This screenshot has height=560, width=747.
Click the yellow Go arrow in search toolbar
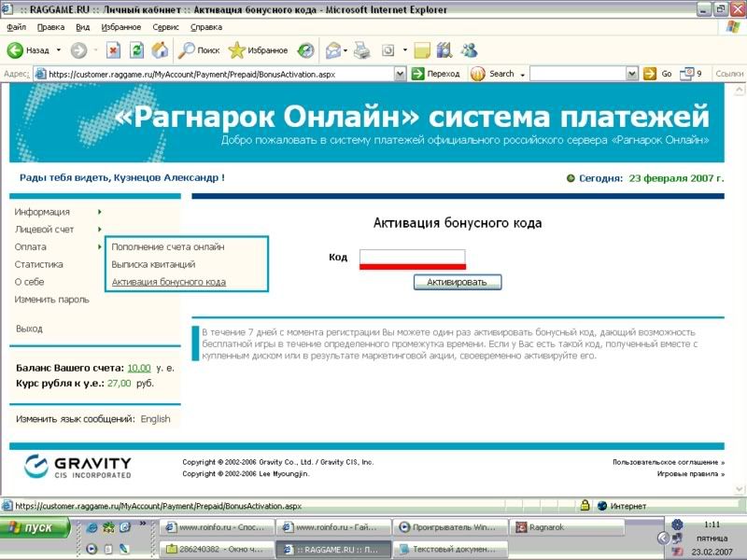coord(649,74)
